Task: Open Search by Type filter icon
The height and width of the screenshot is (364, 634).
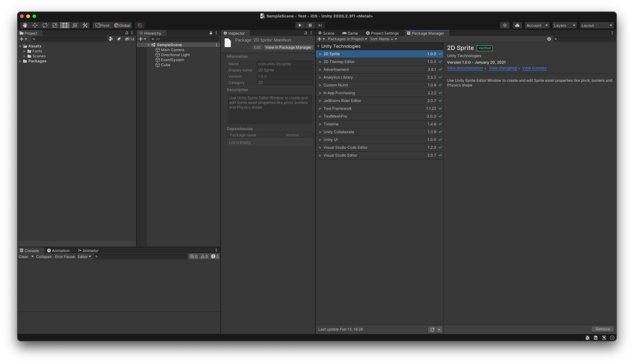Action: (x=111, y=39)
